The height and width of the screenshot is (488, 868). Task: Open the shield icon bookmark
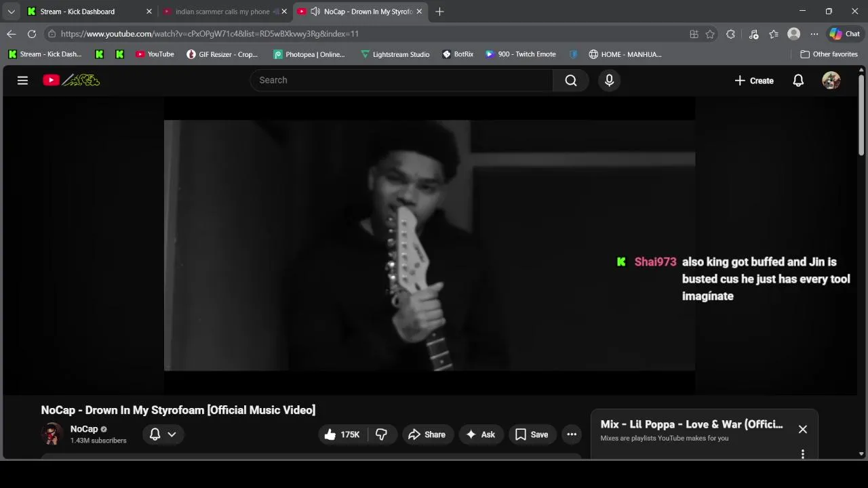click(x=574, y=54)
